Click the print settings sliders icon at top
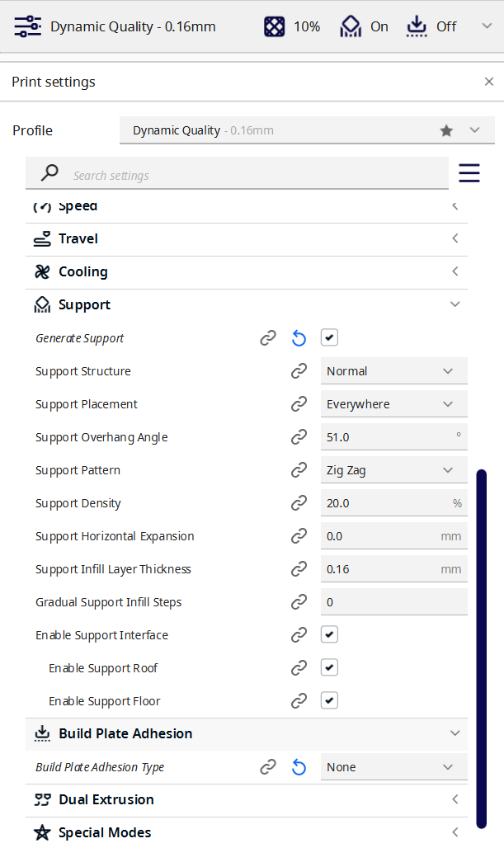The height and width of the screenshot is (848, 504). (27, 26)
